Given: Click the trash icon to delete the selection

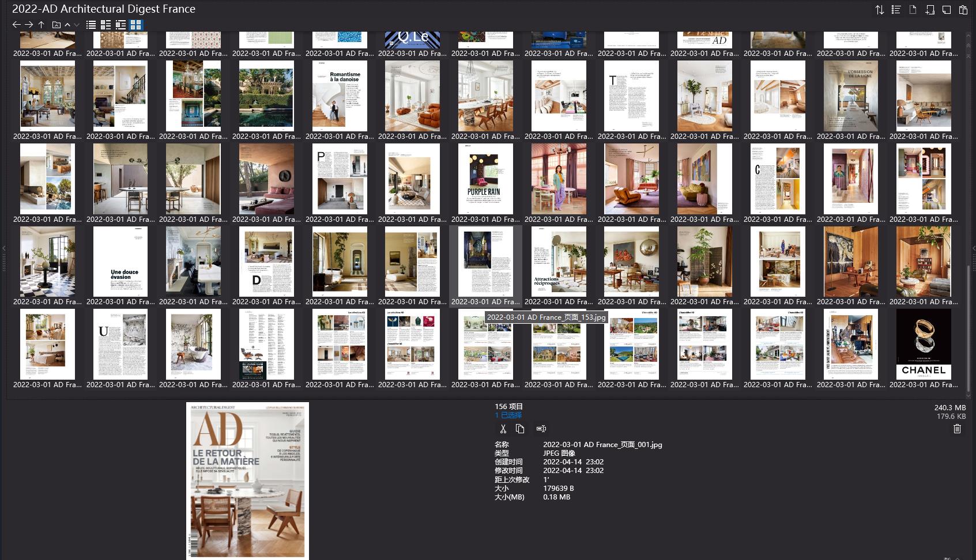Looking at the screenshot, I should (x=957, y=429).
